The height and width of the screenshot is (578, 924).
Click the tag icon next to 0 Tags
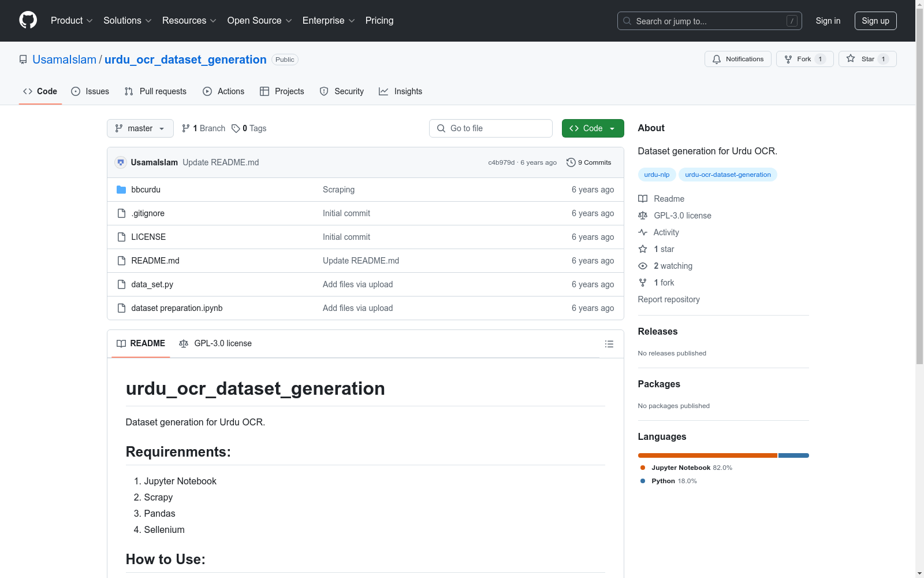[236, 128]
